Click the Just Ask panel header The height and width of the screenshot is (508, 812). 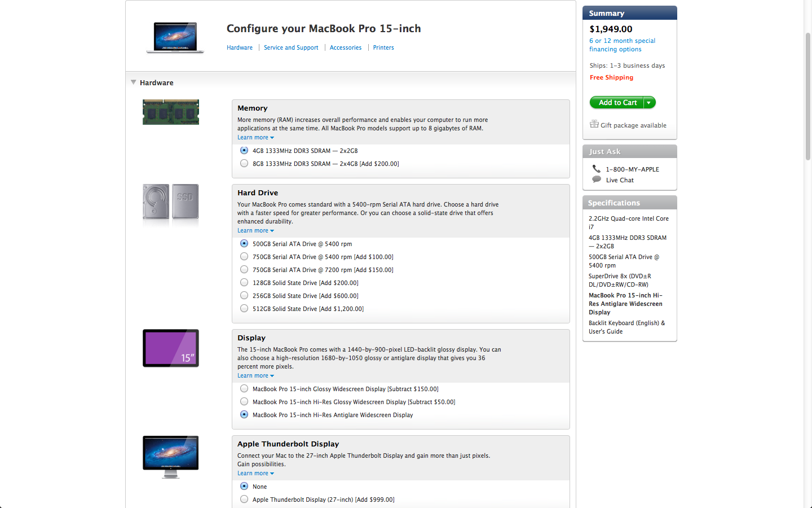(630, 151)
